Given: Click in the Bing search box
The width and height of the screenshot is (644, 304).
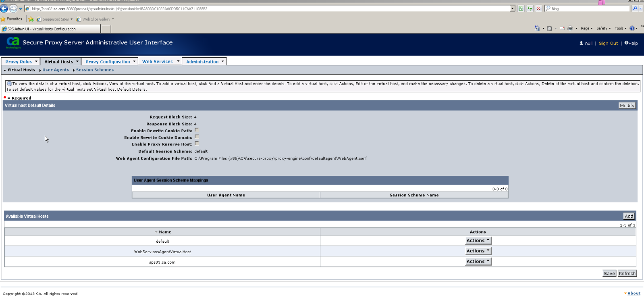Looking at the screenshot, I should click(x=587, y=8).
